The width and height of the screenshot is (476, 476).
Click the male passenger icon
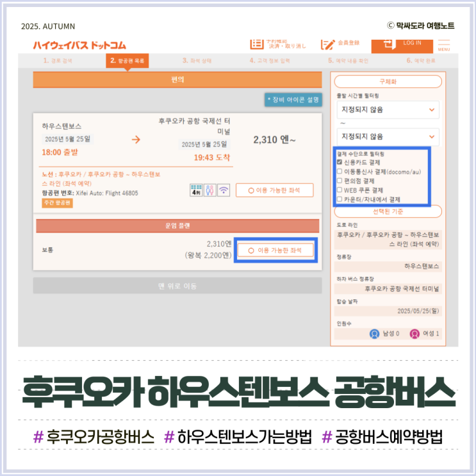click(x=374, y=334)
